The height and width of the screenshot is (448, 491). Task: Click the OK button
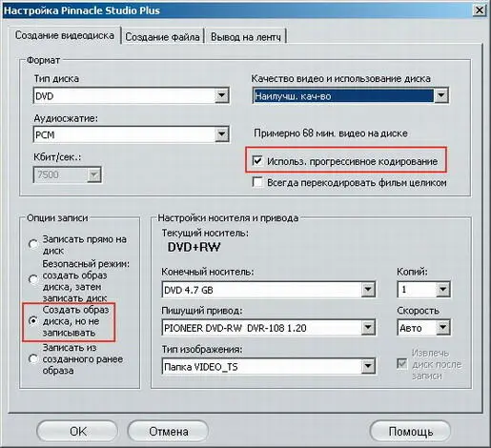(77, 432)
